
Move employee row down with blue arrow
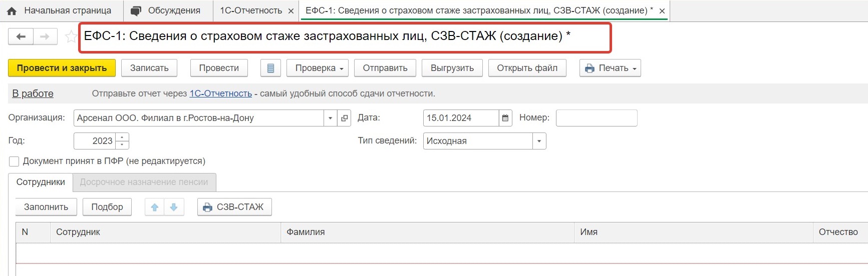click(x=174, y=207)
